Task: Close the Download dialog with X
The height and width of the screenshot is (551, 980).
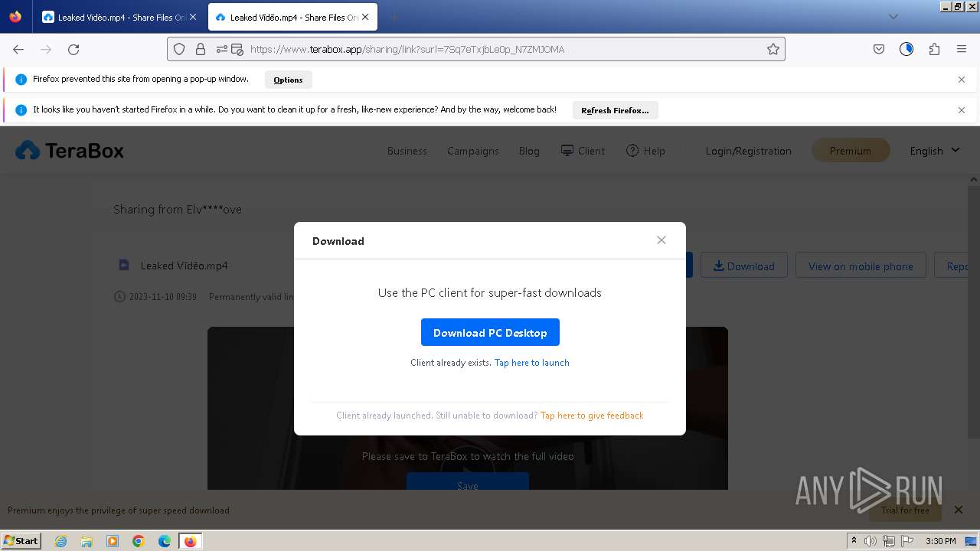Action: [661, 240]
